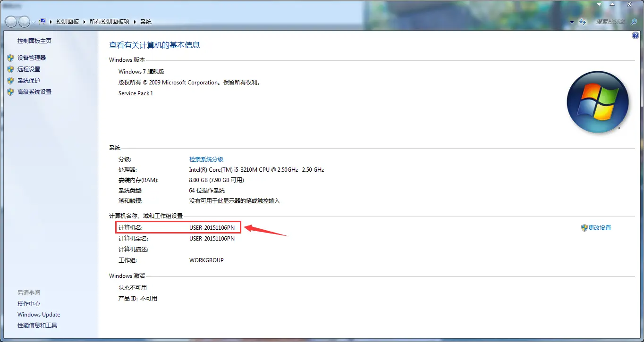Open 性能信息和工具 under 另请参阅

[x=37, y=325]
